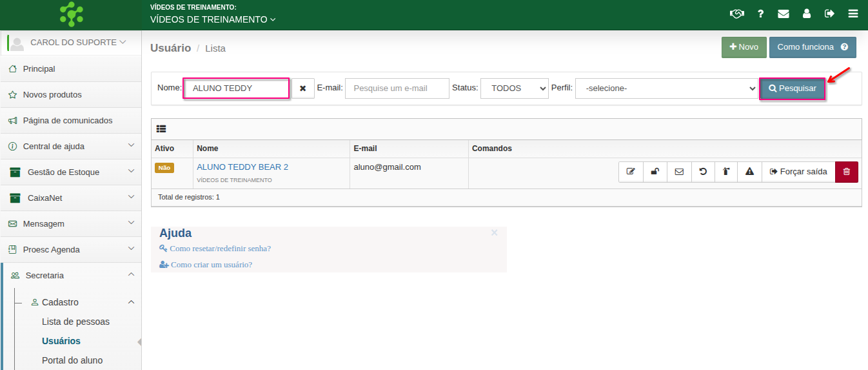Open Lista de pessoas in sidebar
The width and height of the screenshot is (868, 370).
75,322
